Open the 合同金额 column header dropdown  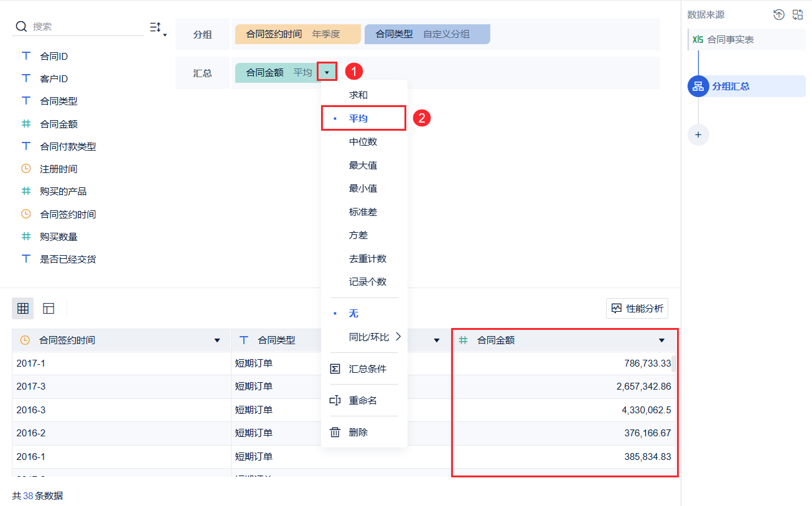[x=661, y=340]
